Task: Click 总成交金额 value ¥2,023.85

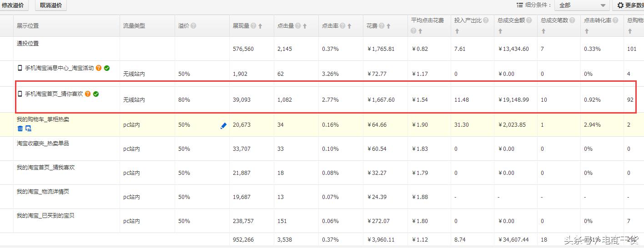Action: (512, 124)
